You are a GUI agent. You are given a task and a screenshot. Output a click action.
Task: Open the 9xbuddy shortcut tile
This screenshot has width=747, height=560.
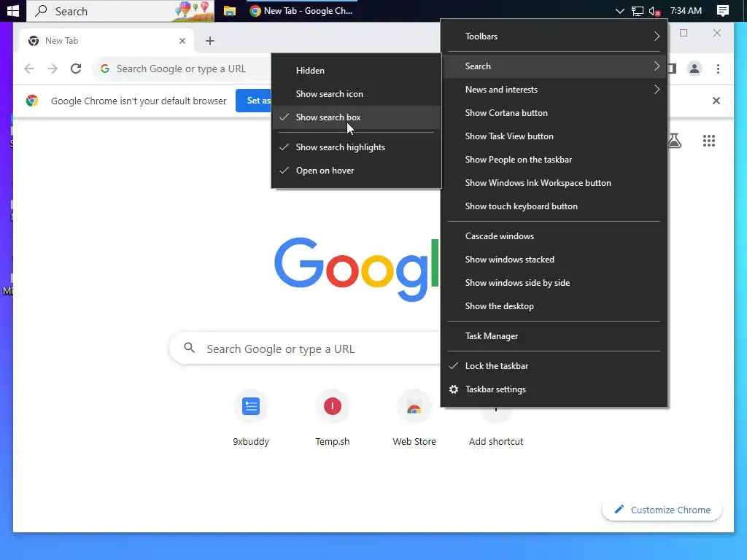click(x=251, y=419)
